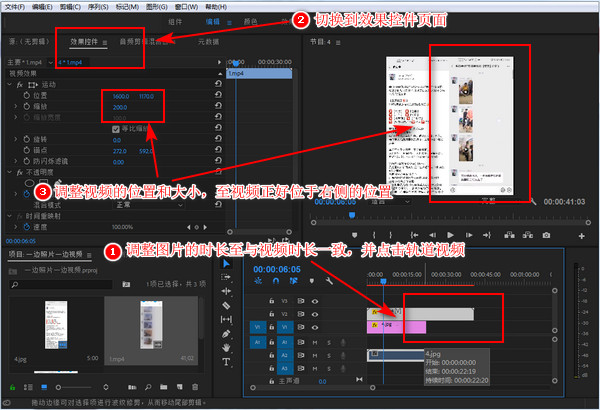Click program monitor wrench settings icon
The height and width of the screenshot is (410, 600).
533,201
